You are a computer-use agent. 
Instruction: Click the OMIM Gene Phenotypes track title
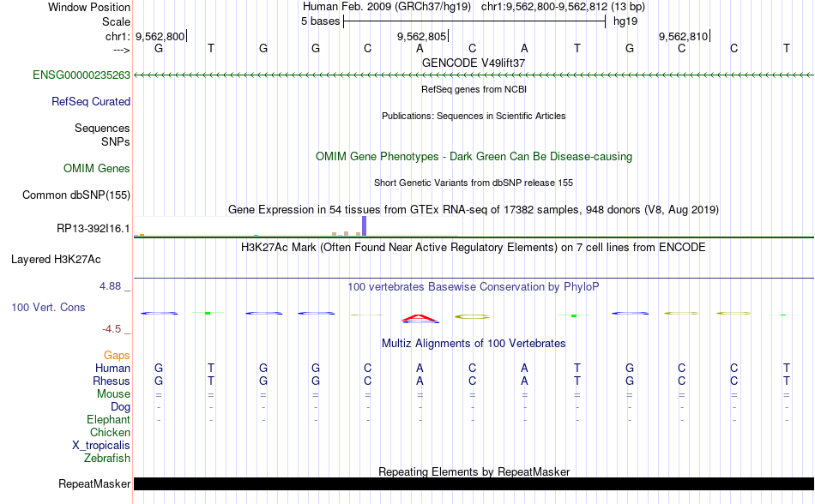tap(474, 156)
